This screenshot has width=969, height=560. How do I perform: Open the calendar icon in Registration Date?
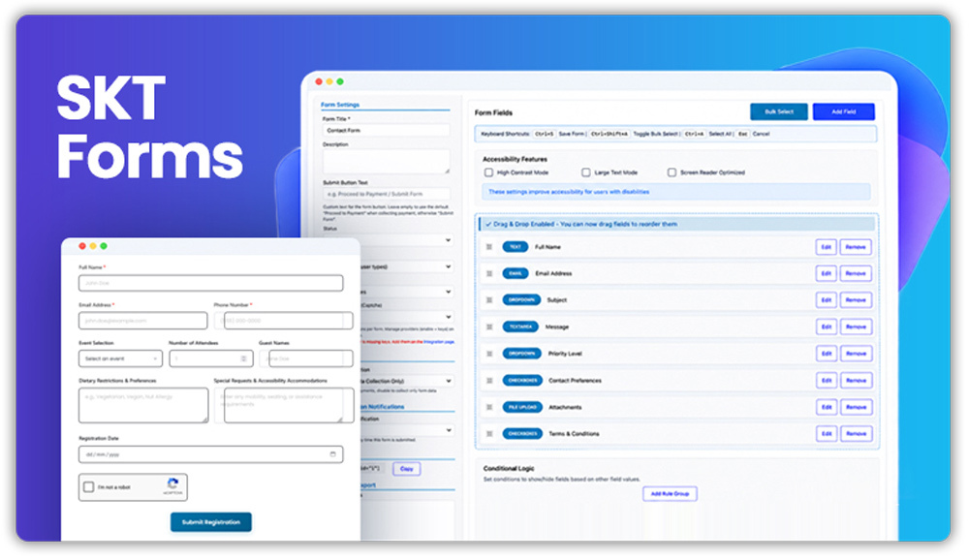332,454
